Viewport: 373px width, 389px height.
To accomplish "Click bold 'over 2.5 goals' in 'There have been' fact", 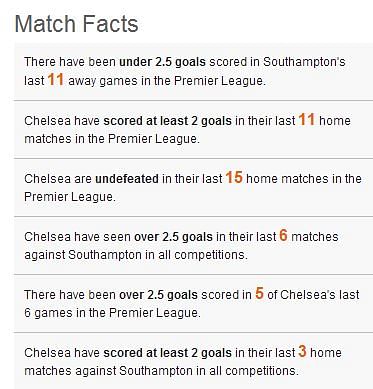I will coord(158,295).
